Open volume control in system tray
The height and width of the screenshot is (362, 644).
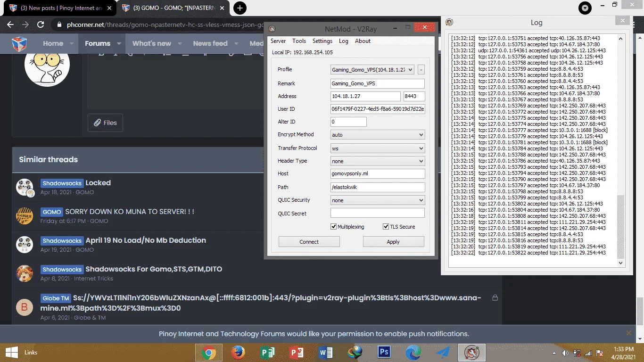pos(565,353)
